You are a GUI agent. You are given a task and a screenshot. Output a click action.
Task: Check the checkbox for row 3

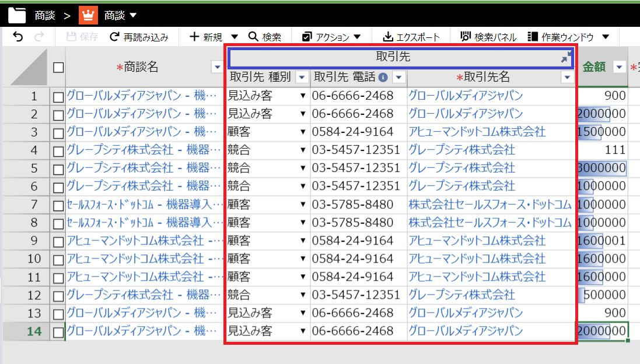pyautogui.click(x=58, y=133)
